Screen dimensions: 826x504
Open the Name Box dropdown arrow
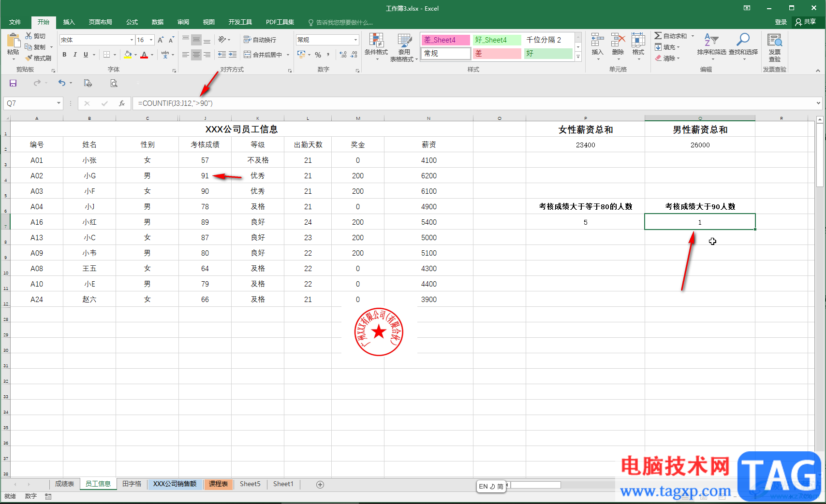coord(59,103)
